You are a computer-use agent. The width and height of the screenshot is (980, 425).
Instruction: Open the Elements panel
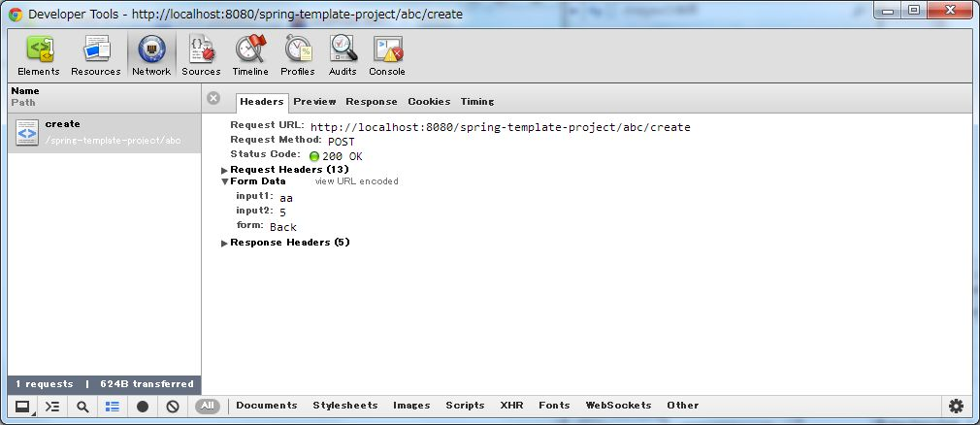[39, 55]
